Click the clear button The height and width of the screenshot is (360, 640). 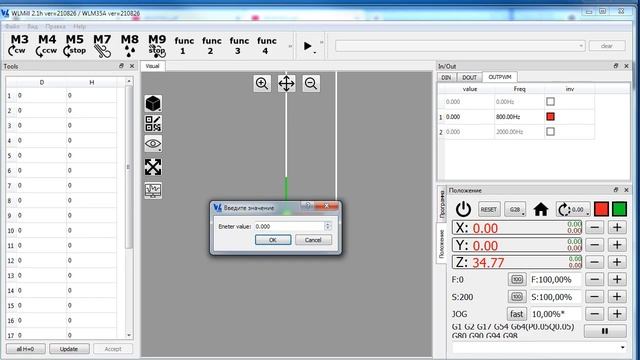tap(607, 46)
